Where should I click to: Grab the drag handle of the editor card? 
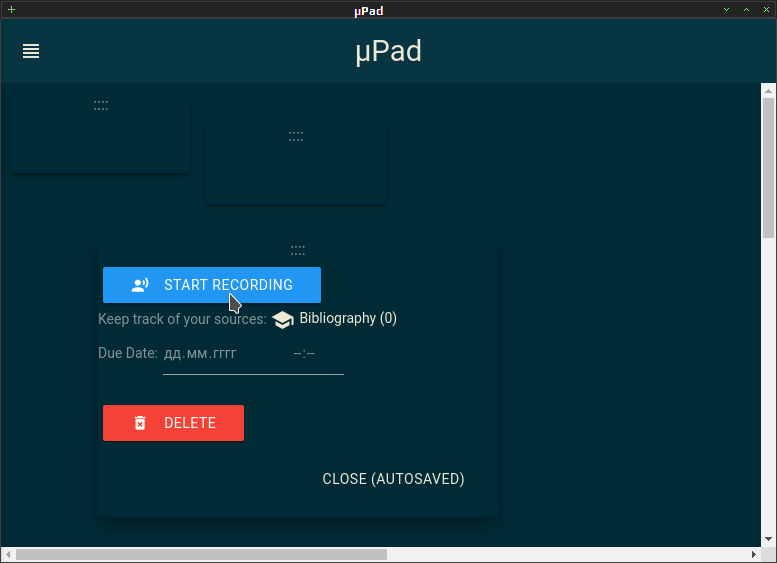point(298,250)
